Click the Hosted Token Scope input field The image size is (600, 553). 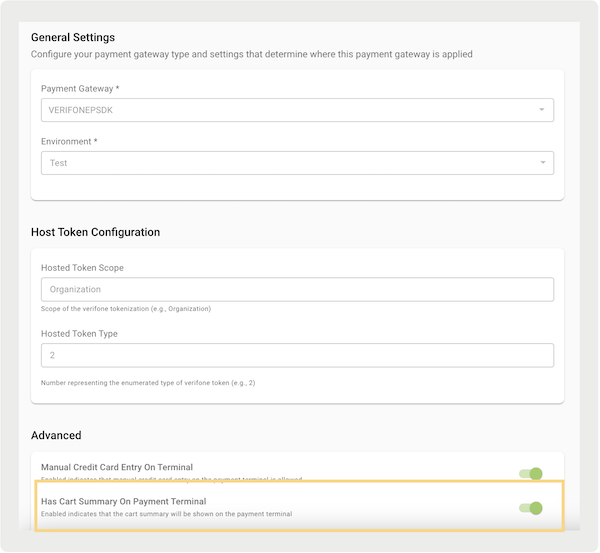point(297,289)
